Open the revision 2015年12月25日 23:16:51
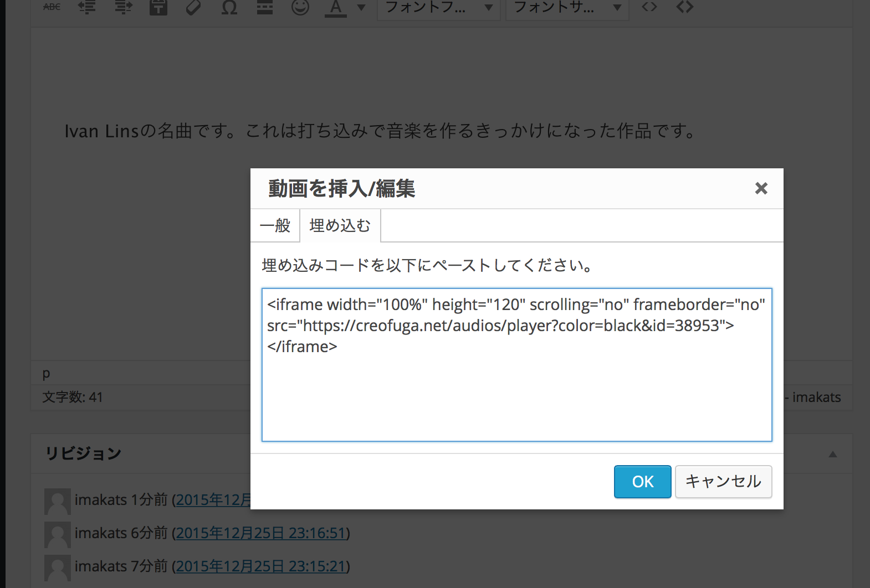Viewport: 870px width, 588px height. coord(261,533)
